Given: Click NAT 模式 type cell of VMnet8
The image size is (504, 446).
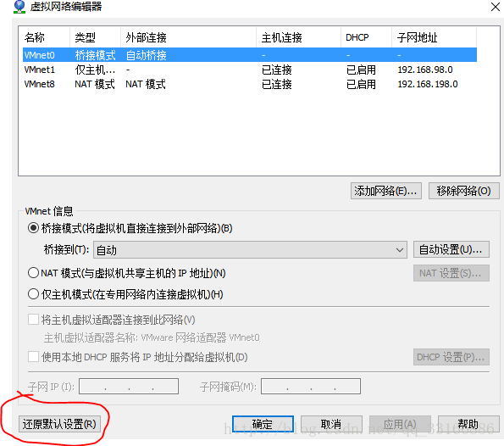Looking at the screenshot, I should pos(95,84).
